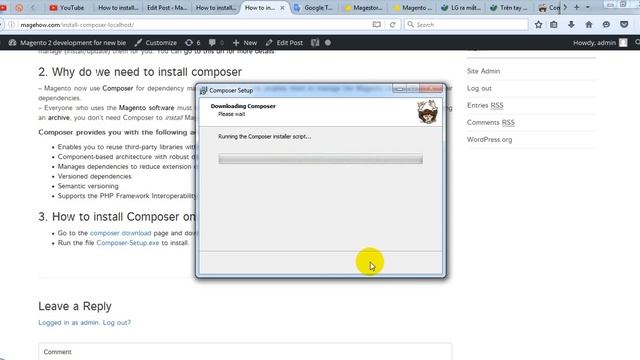This screenshot has width=640, height=360.
Task: Open the Comments RSS link
Action: tap(491, 122)
